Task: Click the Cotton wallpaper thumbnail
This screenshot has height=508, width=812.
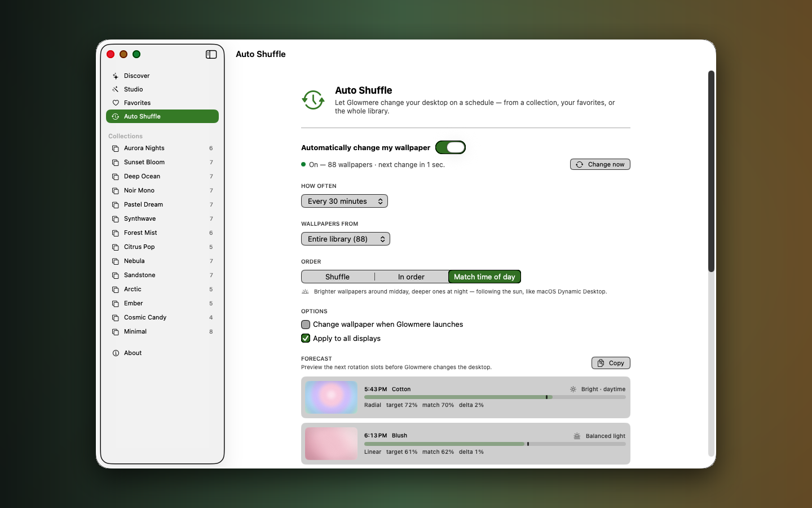Action: (x=332, y=397)
